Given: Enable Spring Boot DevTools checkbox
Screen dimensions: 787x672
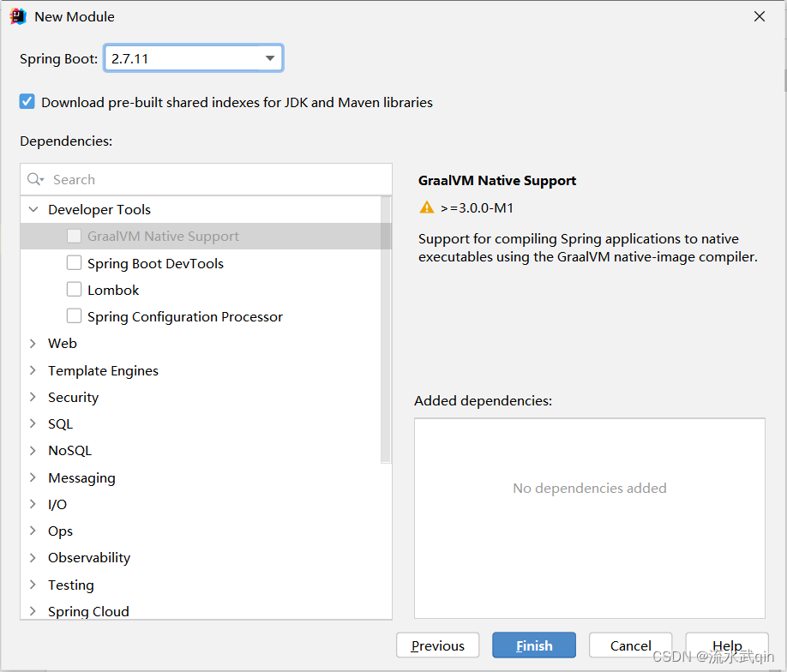Looking at the screenshot, I should (x=75, y=262).
